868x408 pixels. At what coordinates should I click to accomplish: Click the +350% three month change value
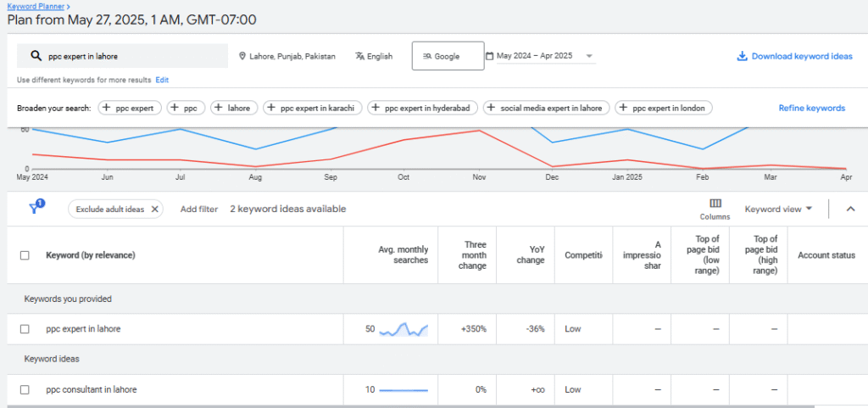pos(474,329)
